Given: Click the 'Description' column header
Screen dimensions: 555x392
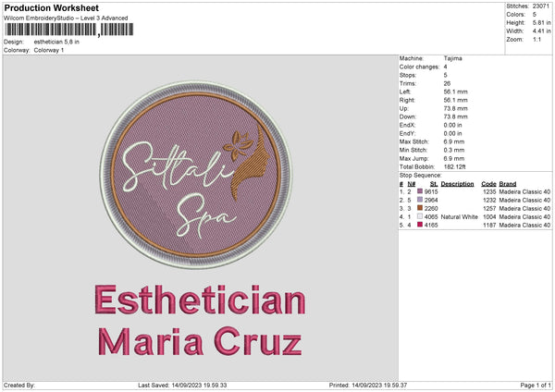Looking at the screenshot, I should pos(457,184).
